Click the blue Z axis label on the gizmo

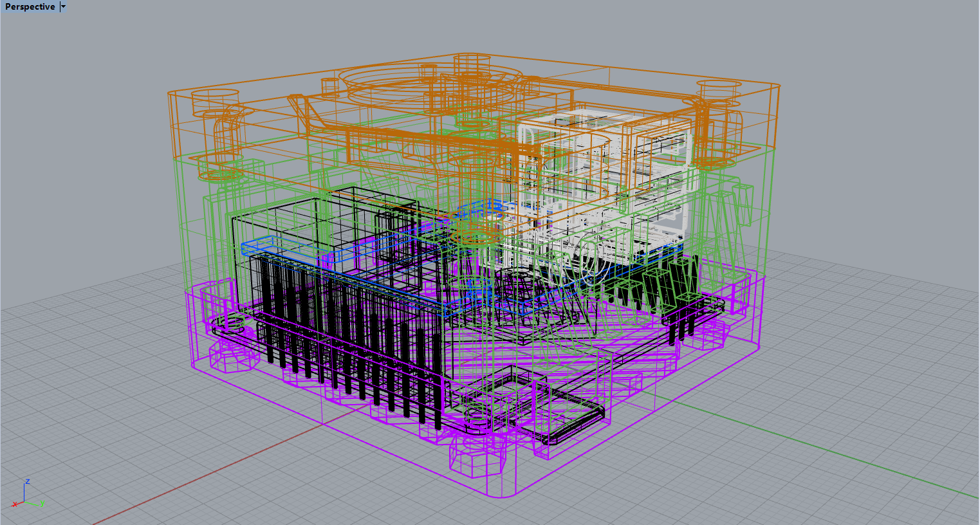pos(27,481)
